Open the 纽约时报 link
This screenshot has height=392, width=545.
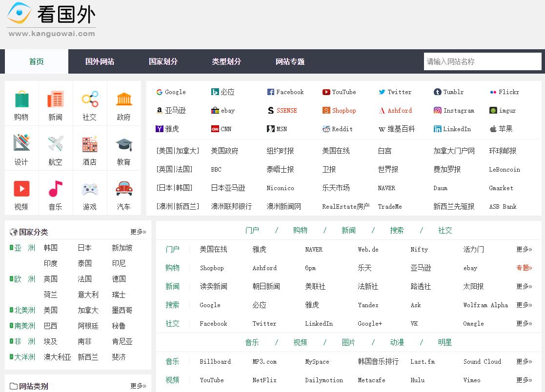(x=280, y=151)
